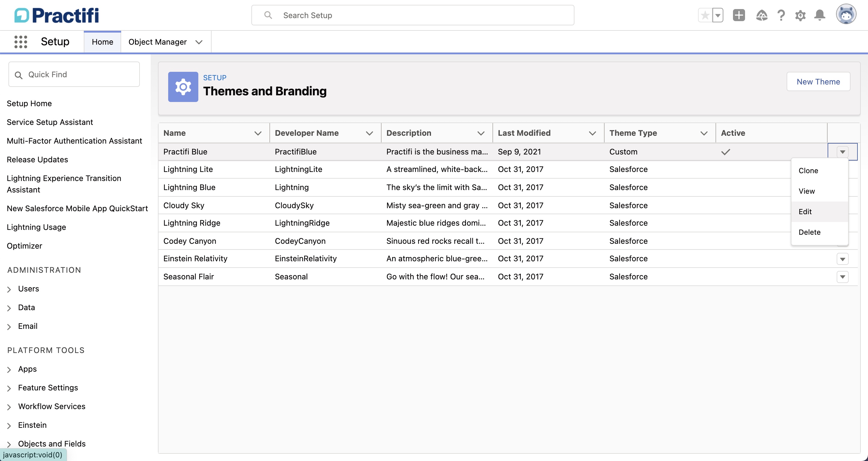Click the Setup gear icon in header

point(800,15)
